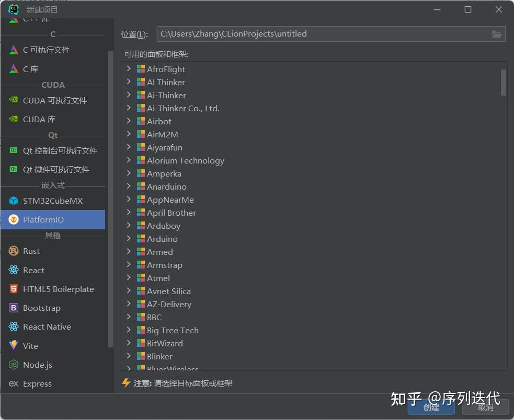Viewport: 514px width, 420px height.
Task: Click the AfroFlight vendor icon
Action: pos(141,69)
